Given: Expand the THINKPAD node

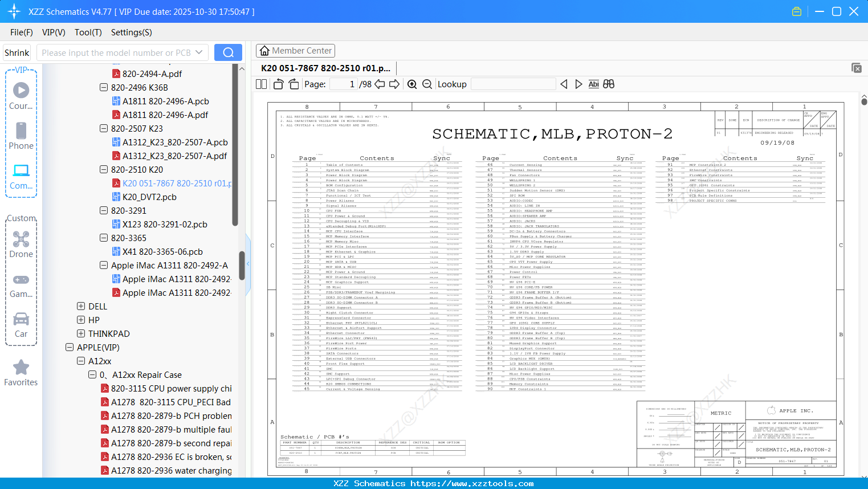Looking at the screenshot, I should pos(81,334).
